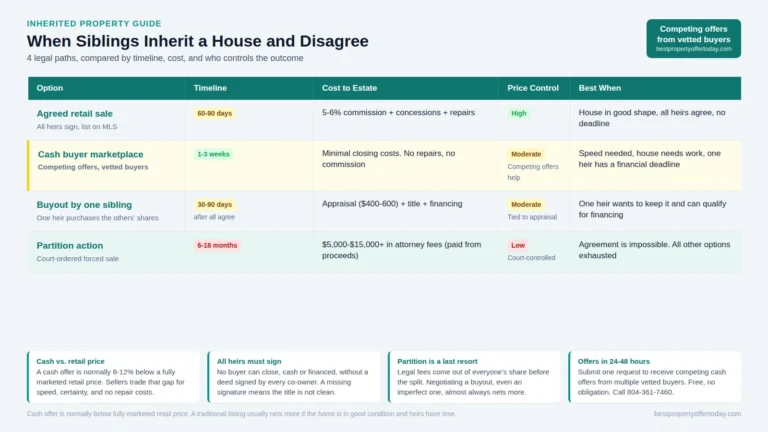Click the 'High' price control badge
The width and height of the screenshot is (768, 432).
(x=519, y=113)
